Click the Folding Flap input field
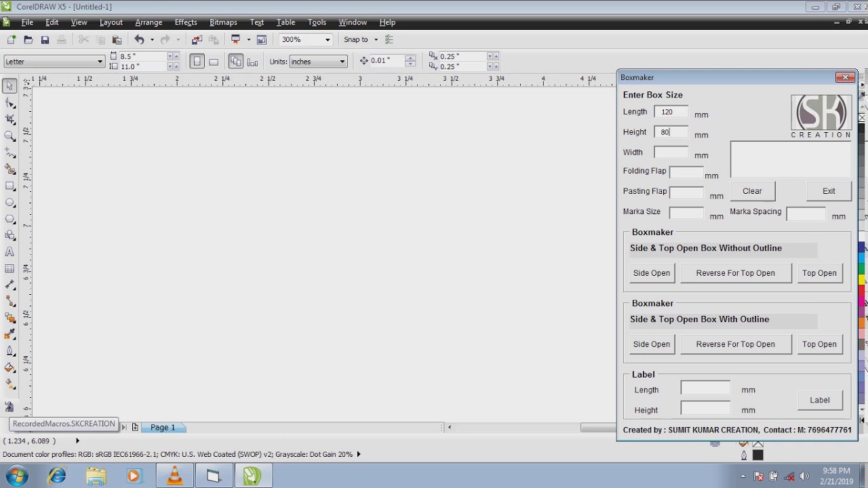868x488 pixels. (x=686, y=173)
